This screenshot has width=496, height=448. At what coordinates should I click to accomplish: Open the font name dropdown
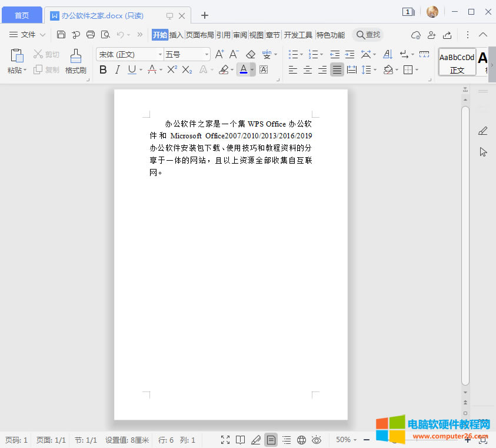coord(160,54)
